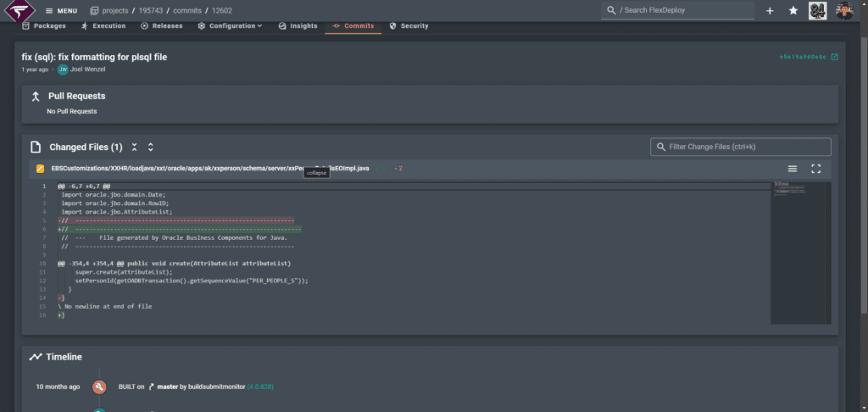Viewport: 868px width, 412px height.
Task: Click the added green comment line 6
Action: point(180,229)
